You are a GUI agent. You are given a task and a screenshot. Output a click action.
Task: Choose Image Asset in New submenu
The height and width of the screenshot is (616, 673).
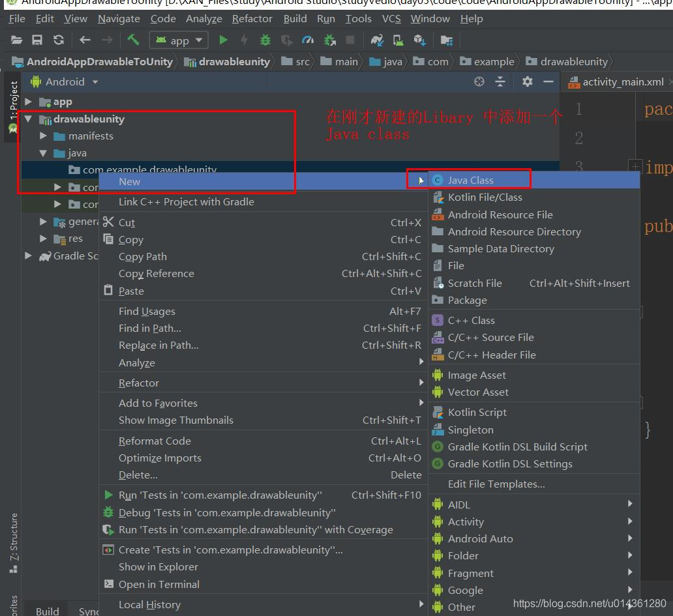tap(534, 375)
